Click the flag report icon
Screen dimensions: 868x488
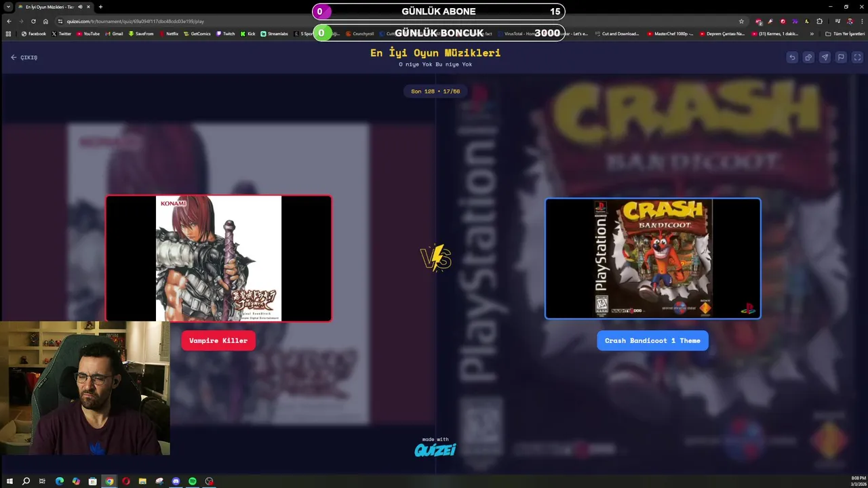tap(841, 58)
